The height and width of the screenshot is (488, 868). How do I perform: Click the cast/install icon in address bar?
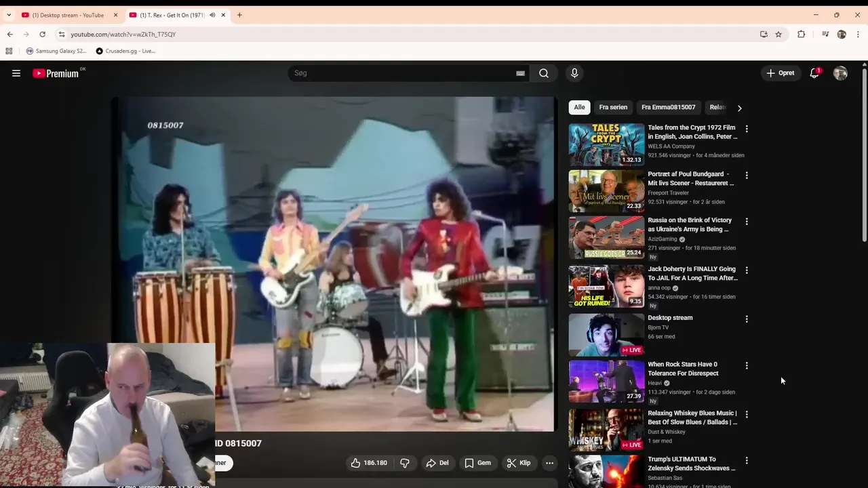764,34
